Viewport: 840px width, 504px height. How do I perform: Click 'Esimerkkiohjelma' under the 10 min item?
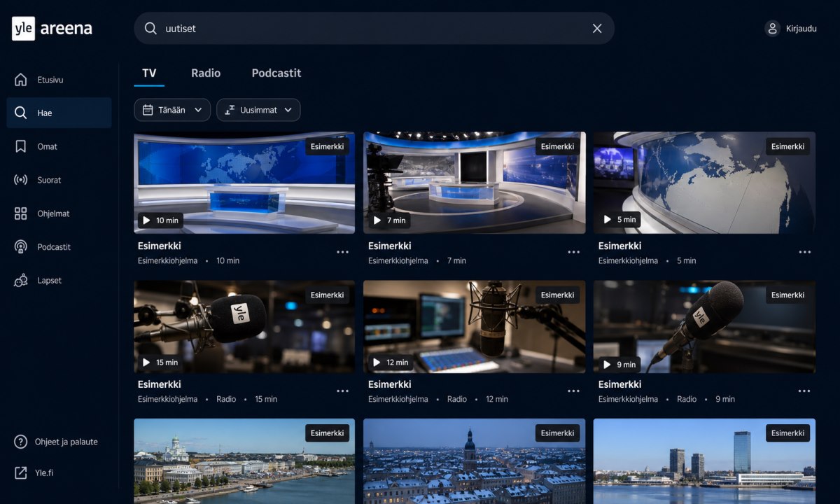coord(168,260)
